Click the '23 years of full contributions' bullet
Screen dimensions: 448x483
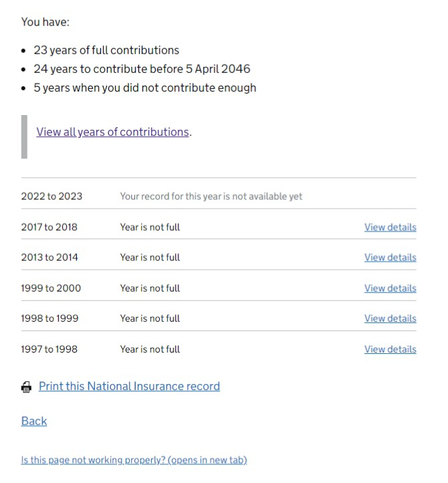point(106,50)
